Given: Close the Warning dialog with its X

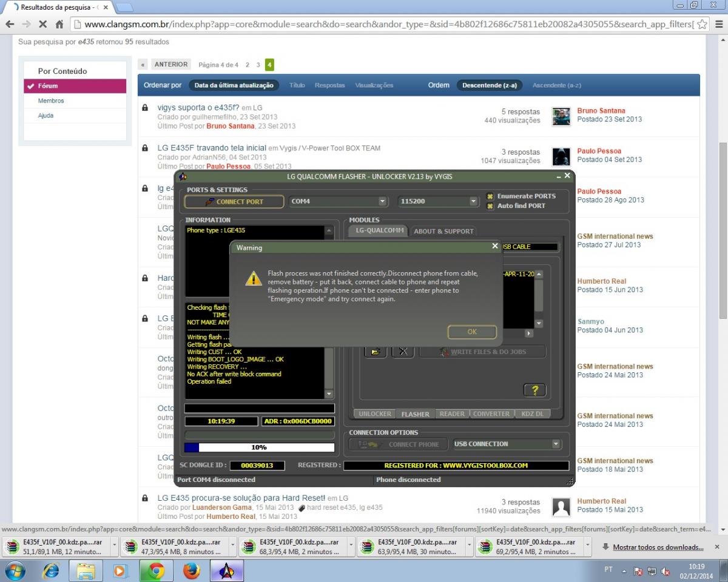Looking at the screenshot, I should point(495,246).
